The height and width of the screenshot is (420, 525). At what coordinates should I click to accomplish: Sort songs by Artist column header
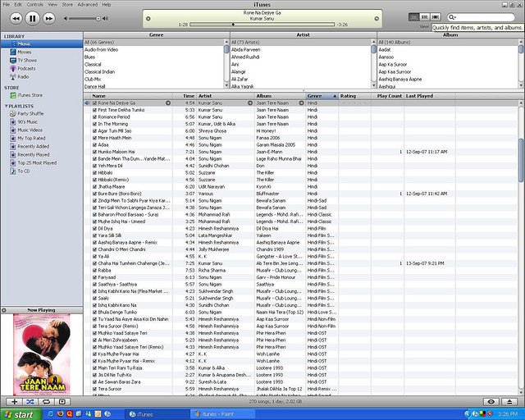[226, 96]
